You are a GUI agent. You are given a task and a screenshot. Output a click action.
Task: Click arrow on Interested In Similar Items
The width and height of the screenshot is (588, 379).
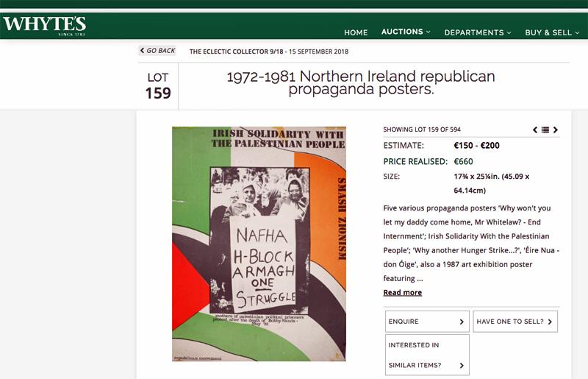pyautogui.click(x=462, y=366)
